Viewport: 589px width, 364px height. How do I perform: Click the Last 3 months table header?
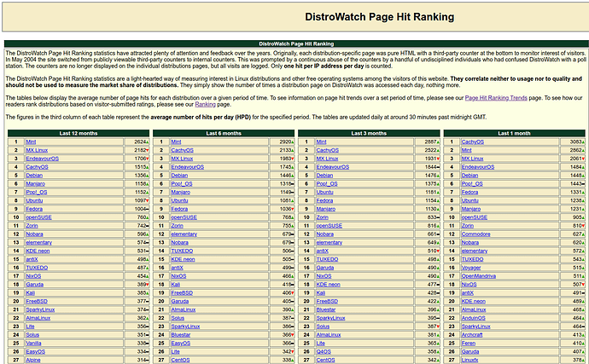pyautogui.click(x=369, y=133)
